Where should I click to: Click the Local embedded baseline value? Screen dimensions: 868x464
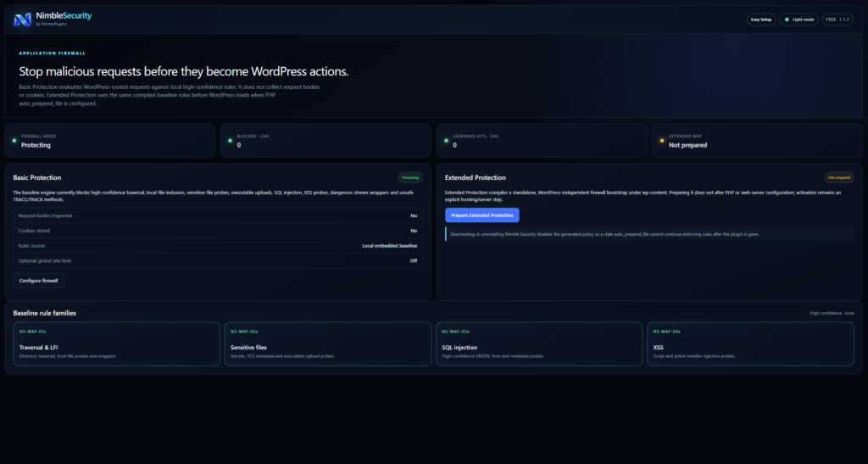click(x=390, y=246)
